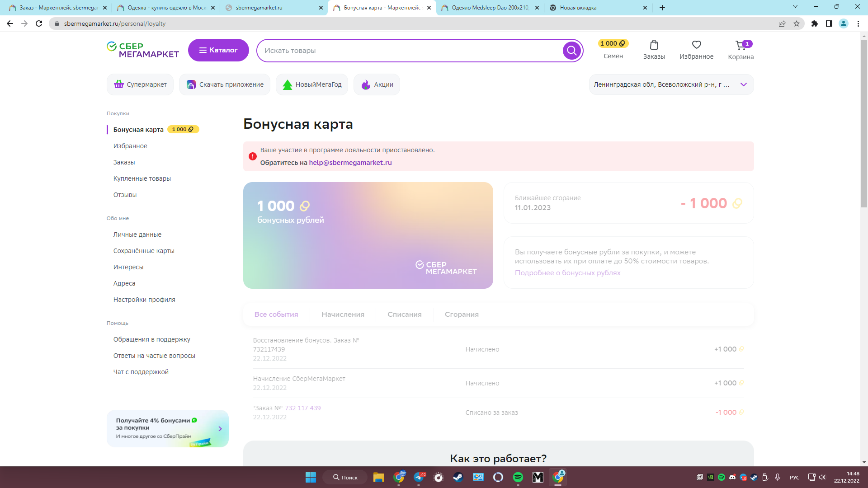
Task: Switch to the Списания tab
Action: [405, 314]
